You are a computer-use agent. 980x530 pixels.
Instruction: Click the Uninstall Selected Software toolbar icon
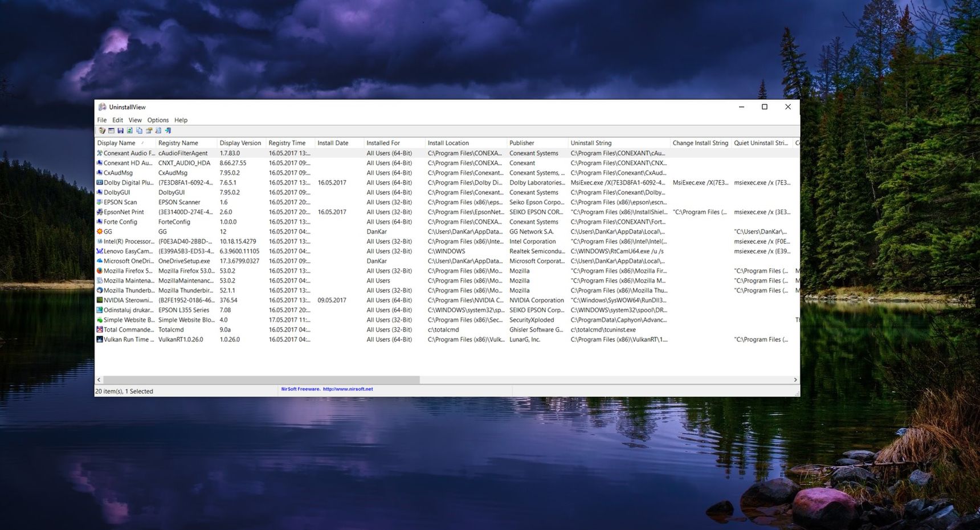102,131
